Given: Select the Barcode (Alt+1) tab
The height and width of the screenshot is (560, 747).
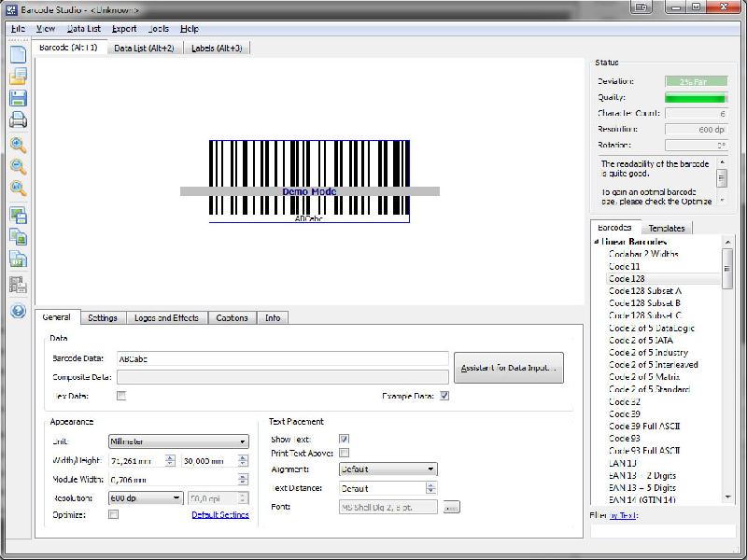Looking at the screenshot, I should tap(68, 48).
